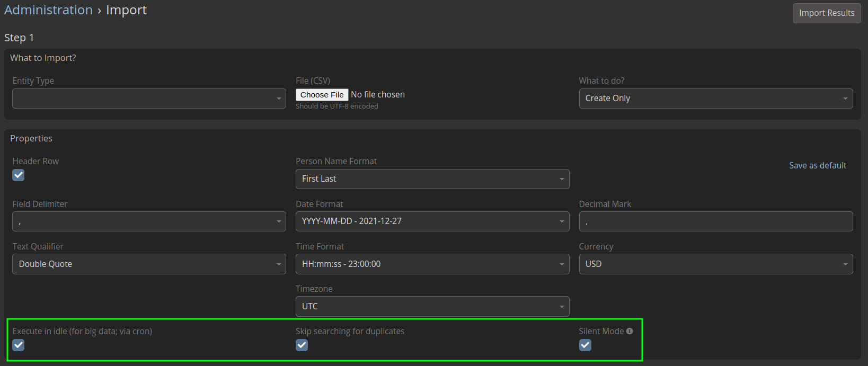Click the Choose File button

coord(322,95)
